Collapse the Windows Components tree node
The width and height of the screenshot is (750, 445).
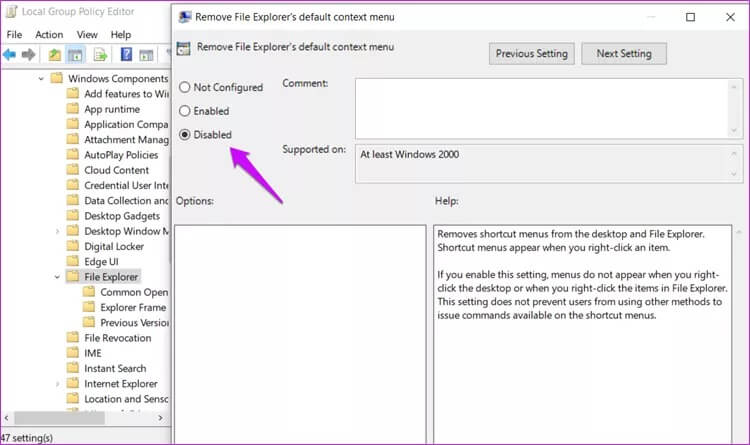click(x=41, y=78)
